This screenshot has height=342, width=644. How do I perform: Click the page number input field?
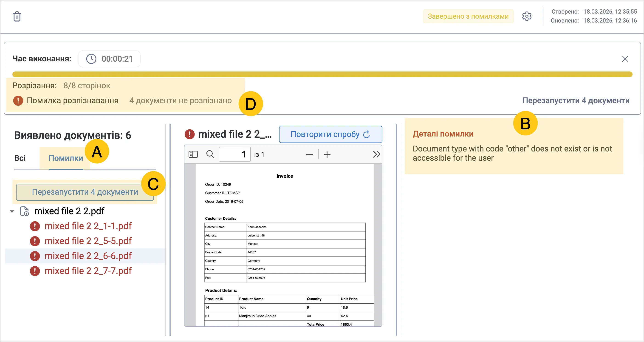235,154
